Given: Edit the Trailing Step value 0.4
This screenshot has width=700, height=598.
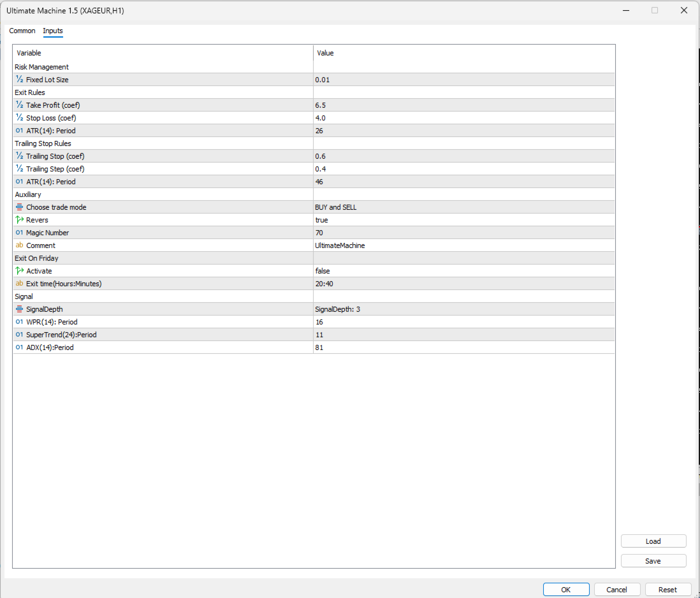Looking at the screenshot, I should pos(464,169).
